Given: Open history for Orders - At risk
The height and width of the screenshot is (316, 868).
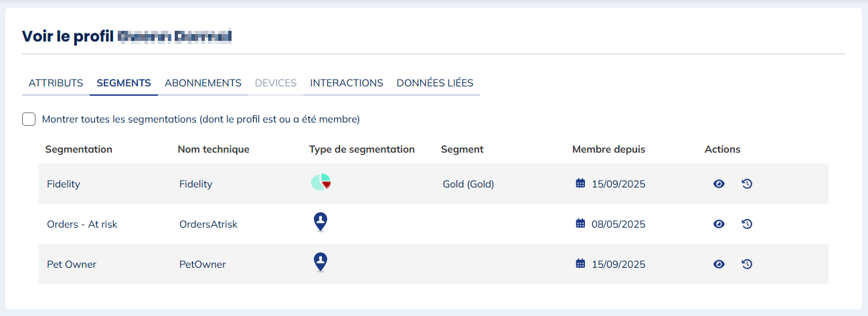Looking at the screenshot, I should click(x=747, y=224).
